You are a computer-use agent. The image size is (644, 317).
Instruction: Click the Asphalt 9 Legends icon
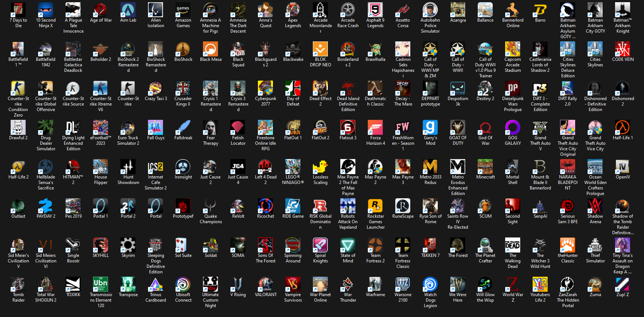click(375, 10)
